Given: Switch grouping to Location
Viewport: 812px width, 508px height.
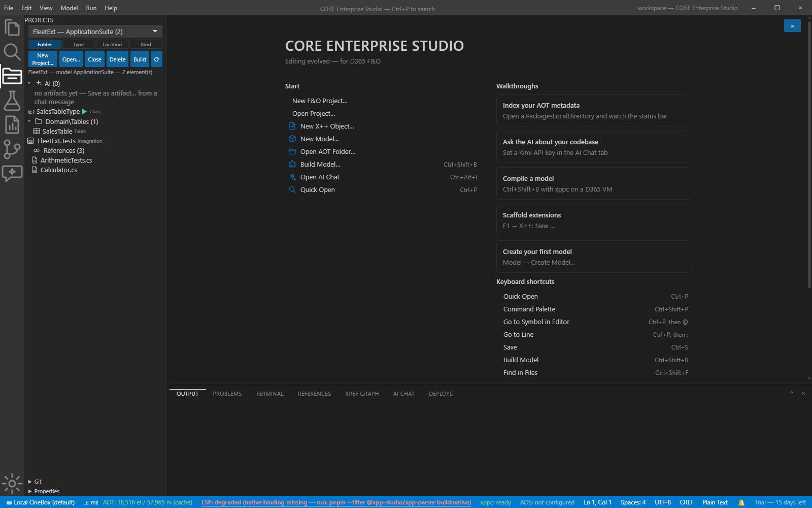Looking at the screenshot, I should click(112, 45).
